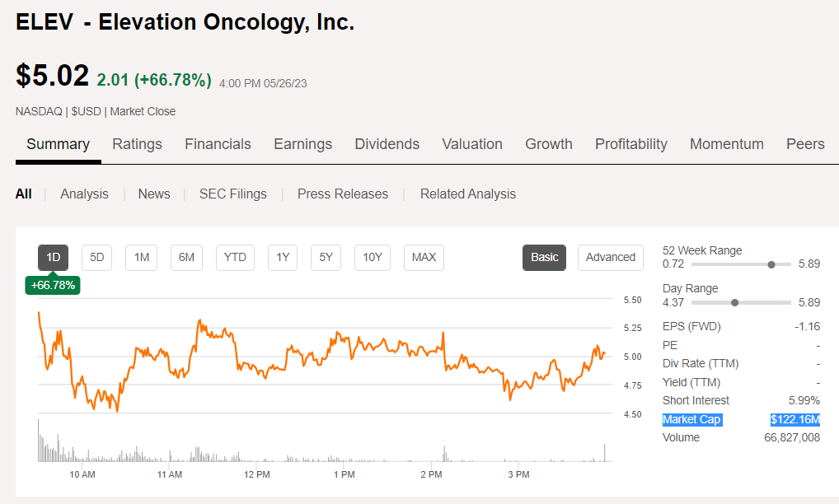Set chart range to 1M
Viewport: 839px width, 504px height.
142,257
